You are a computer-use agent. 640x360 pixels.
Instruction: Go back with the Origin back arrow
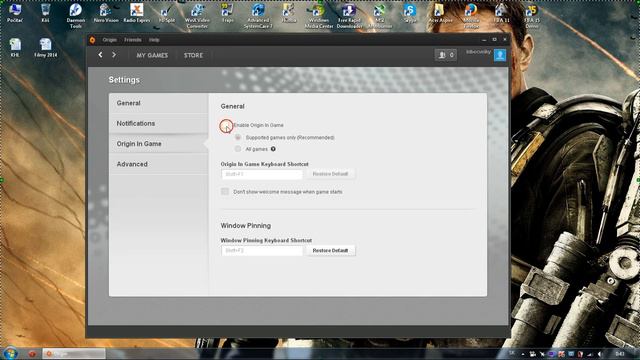(x=100, y=55)
